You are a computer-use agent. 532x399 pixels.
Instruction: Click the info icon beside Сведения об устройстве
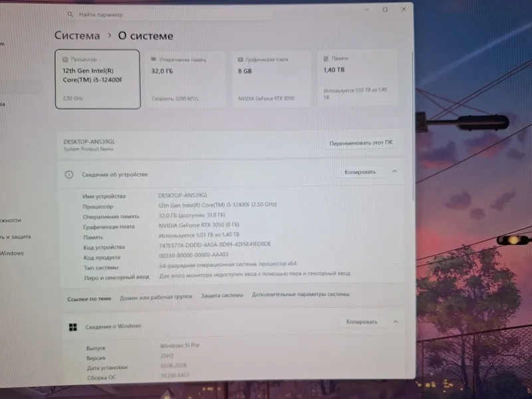coord(69,175)
